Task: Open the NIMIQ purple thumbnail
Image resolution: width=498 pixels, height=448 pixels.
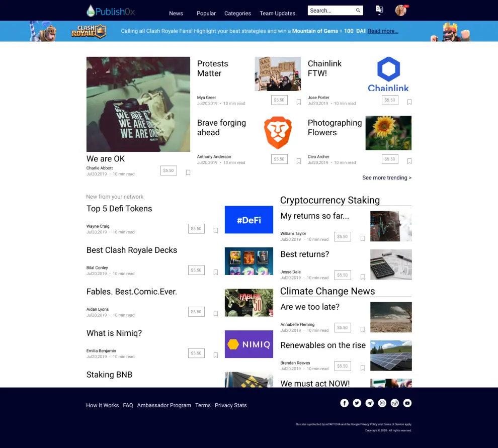Action: (249, 344)
